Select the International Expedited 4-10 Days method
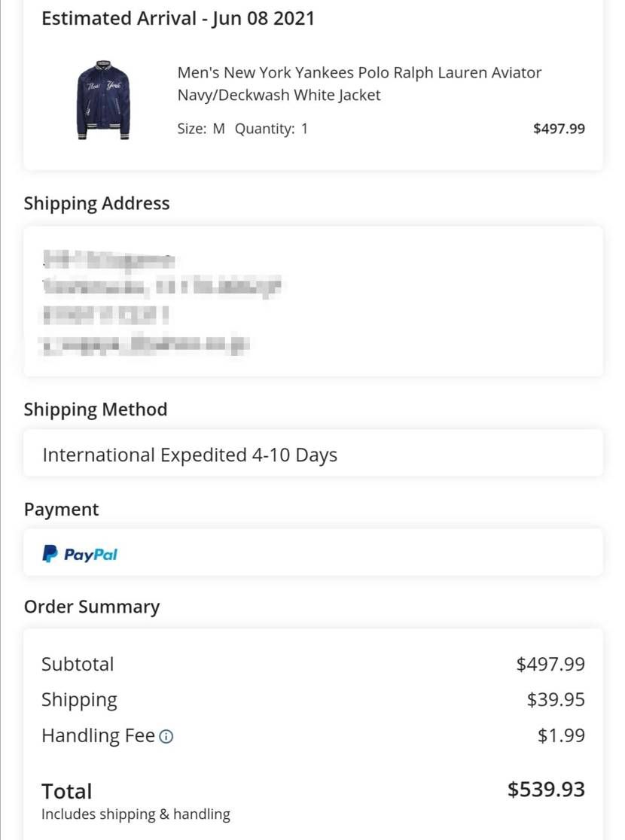This screenshot has height=840, width=625. [190, 455]
